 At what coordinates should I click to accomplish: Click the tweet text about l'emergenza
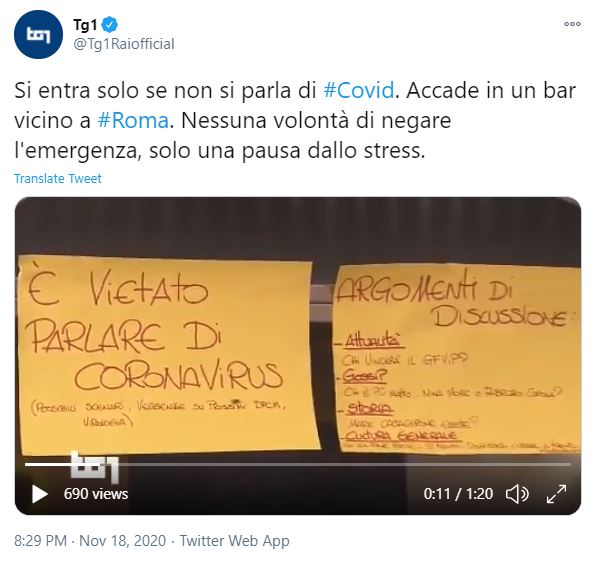click(x=295, y=121)
